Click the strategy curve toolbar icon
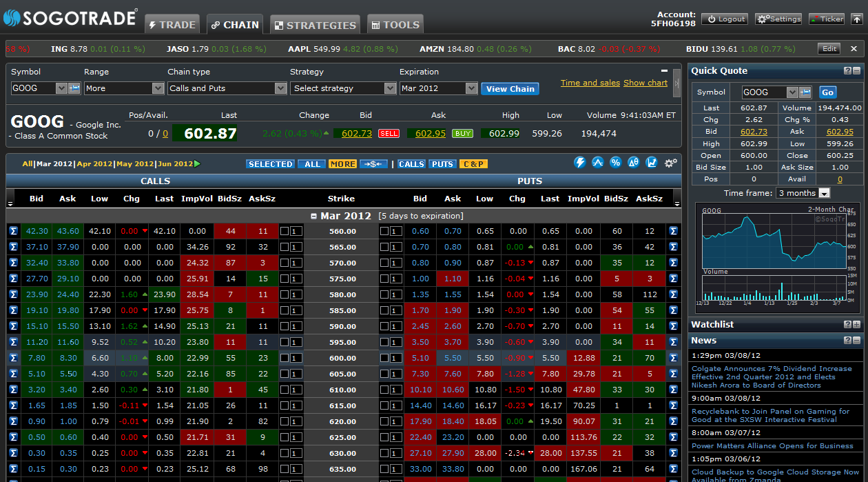 pos(598,163)
